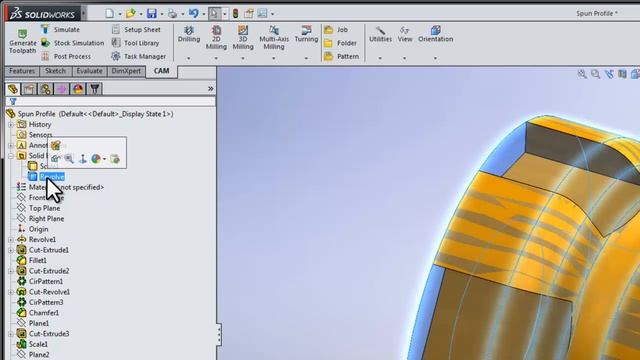Open the Setup Sheet

pyautogui.click(x=136, y=29)
